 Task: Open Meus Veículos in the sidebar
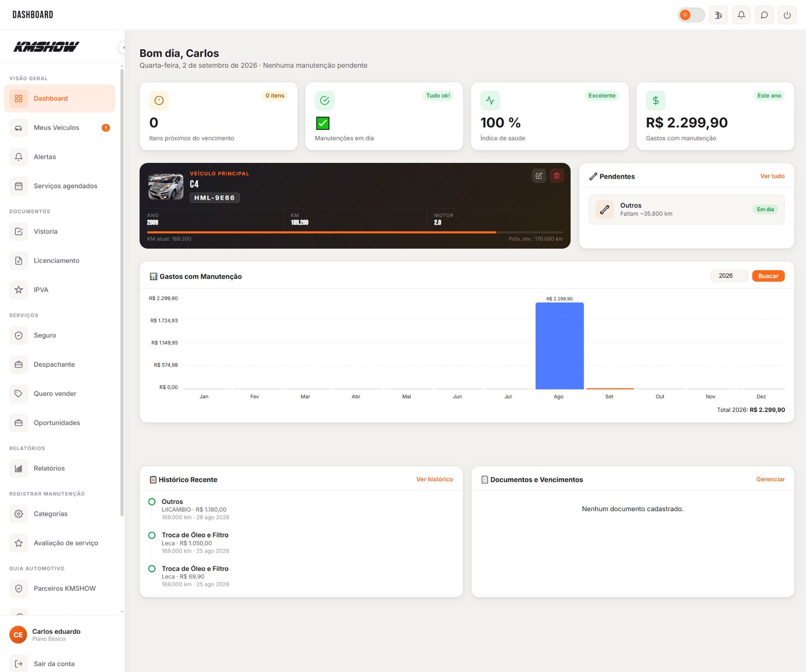(x=60, y=128)
